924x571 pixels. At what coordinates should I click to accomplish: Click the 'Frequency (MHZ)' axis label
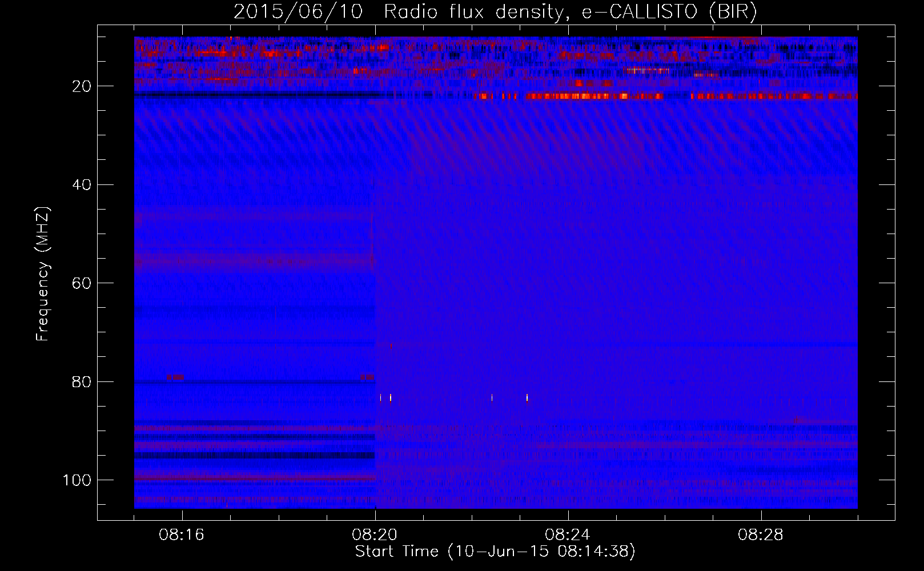(x=43, y=274)
